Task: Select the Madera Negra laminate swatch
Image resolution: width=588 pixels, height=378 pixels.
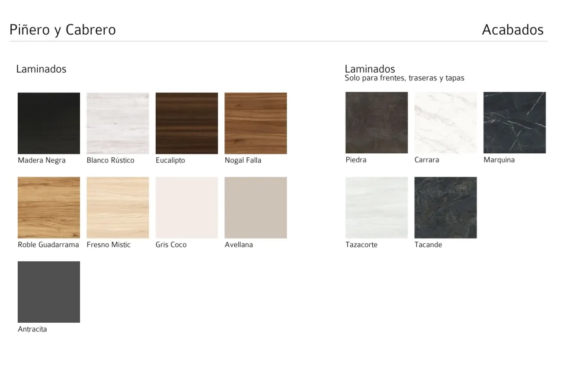Action: click(x=48, y=123)
